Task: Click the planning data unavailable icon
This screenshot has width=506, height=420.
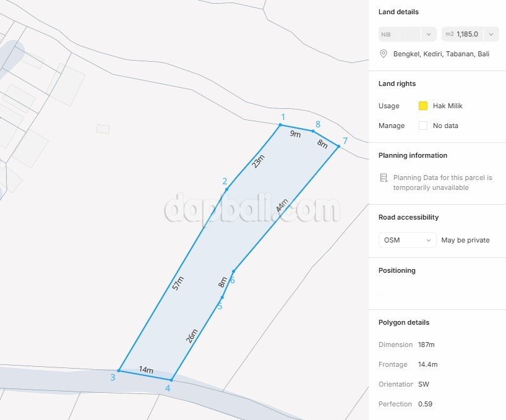Action: click(x=384, y=178)
